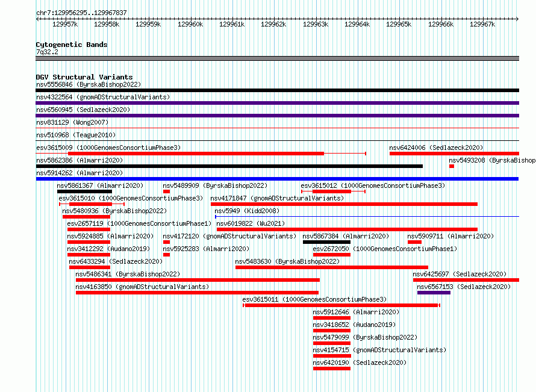Select esv3615012 variant label
Viewport: 536px width, 392px height.
[x=373, y=185]
